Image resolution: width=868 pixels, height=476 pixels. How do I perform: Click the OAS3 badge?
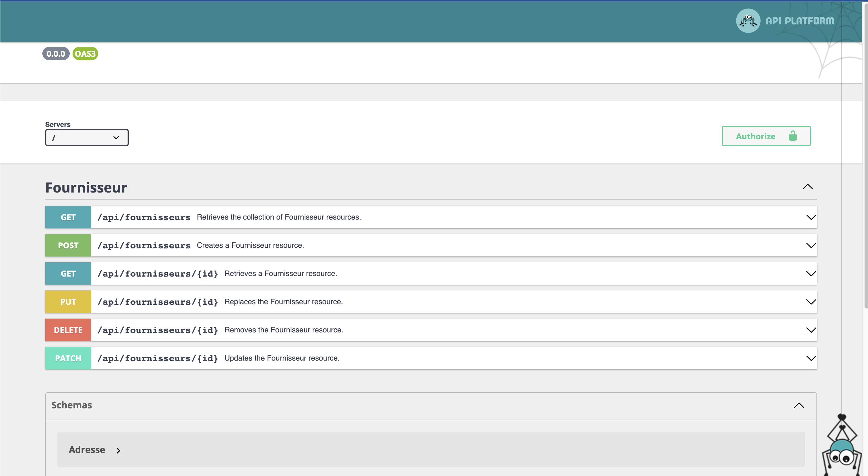click(x=85, y=54)
